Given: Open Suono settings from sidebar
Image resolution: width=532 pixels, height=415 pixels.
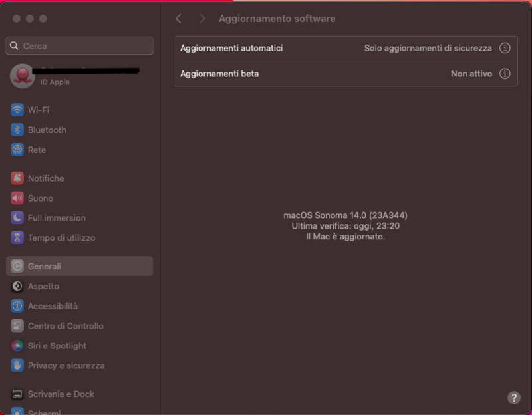Looking at the screenshot, I should 79,198.
